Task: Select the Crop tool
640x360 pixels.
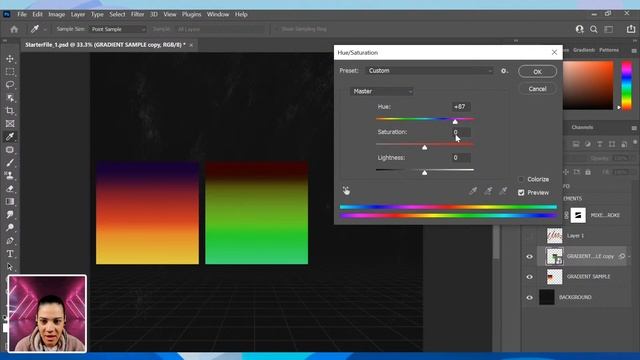Action: coord(10,111)
